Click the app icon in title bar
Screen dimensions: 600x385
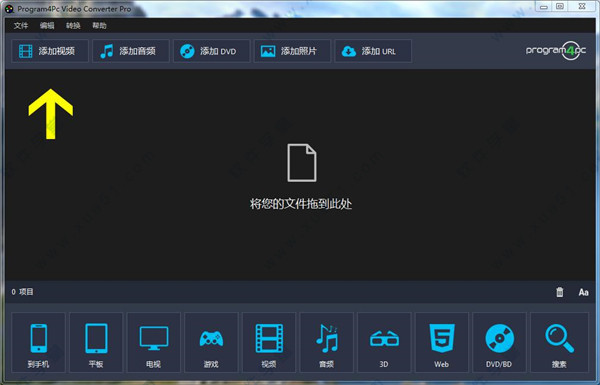[x=9, y=9]
